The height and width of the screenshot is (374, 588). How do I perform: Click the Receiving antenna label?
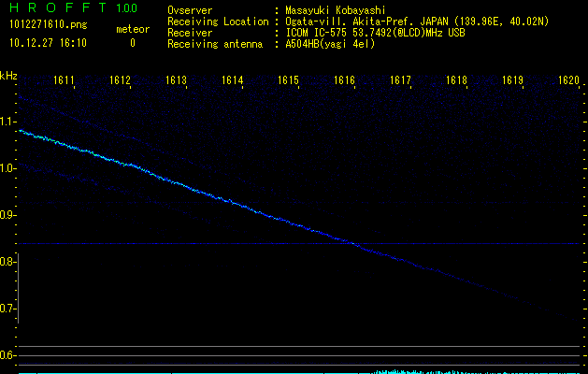pyautogui.click(x=215, y=44)
